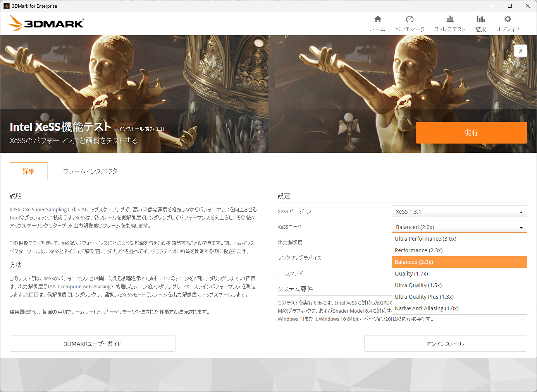Click the システム要件 heading
This screenshot has width=537, height=392.
[x=295, y=289]
